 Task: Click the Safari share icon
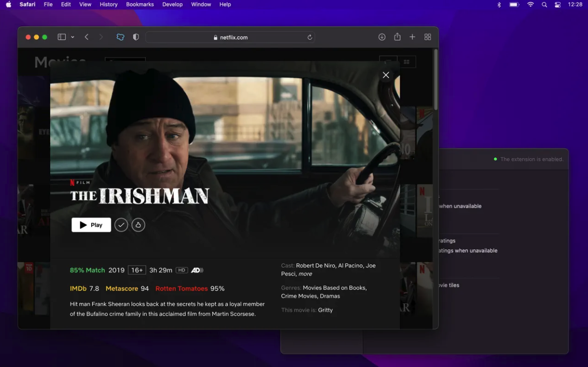(397, 37)
